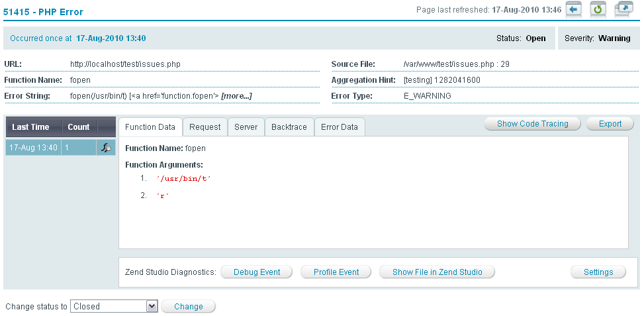This screenshot has height=316, width=644.
Task: Open the Request tab
Action: 205,127
